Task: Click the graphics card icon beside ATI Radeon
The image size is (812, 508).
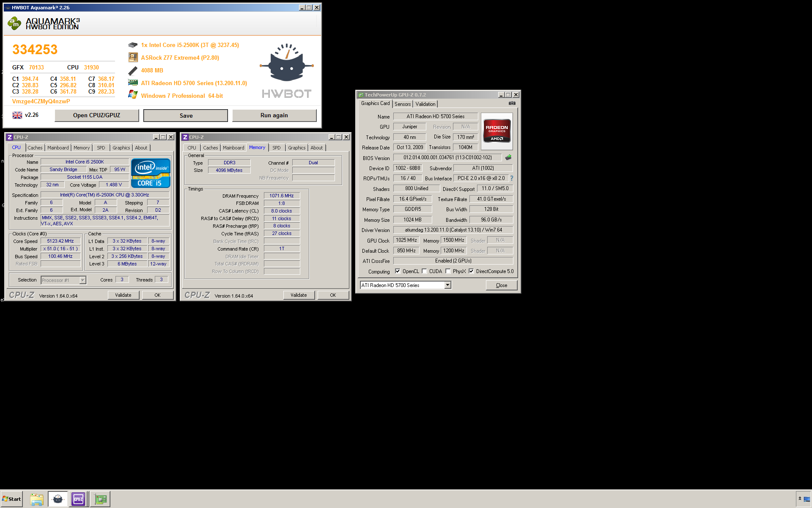Action: (133, 83)
